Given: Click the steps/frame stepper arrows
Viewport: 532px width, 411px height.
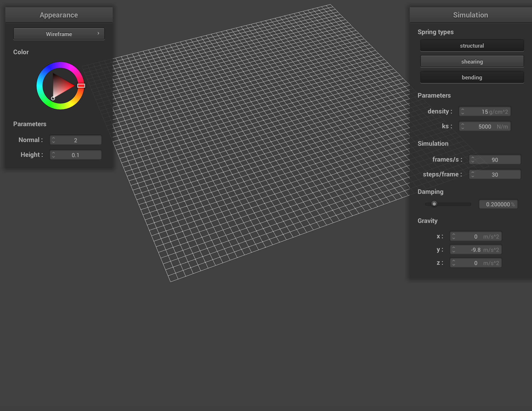Looking at the screenshot, I should pos(473,175).
